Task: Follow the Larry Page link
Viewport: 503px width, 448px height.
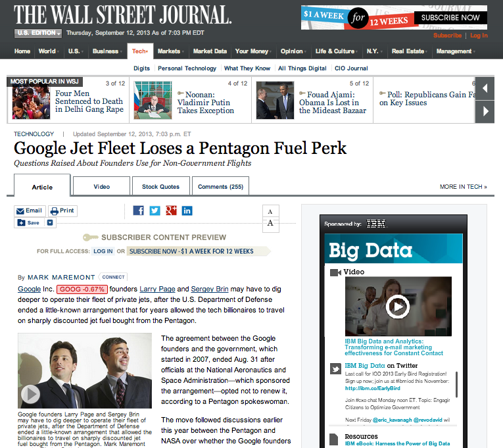Action: click(157, 289)
